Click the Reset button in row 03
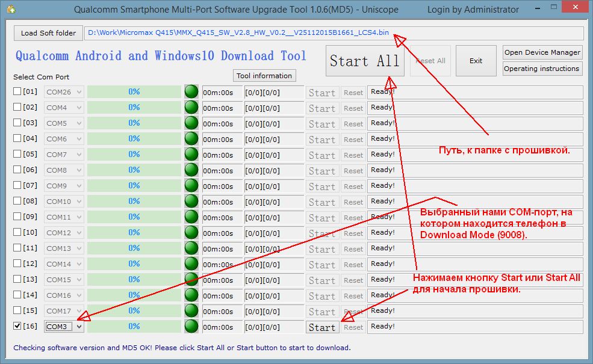 (x=353, y=124)
